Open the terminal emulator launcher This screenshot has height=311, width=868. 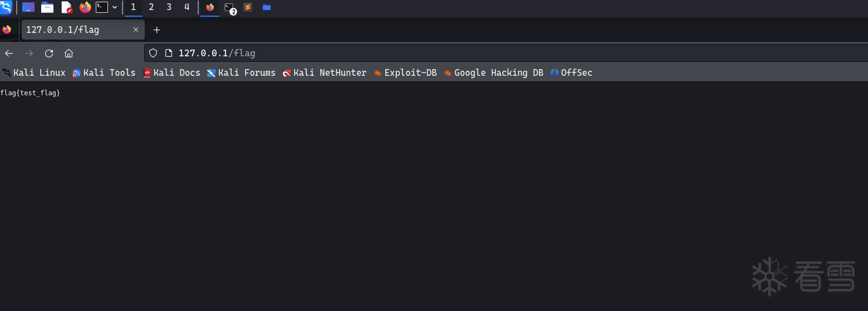coord(102,7)
